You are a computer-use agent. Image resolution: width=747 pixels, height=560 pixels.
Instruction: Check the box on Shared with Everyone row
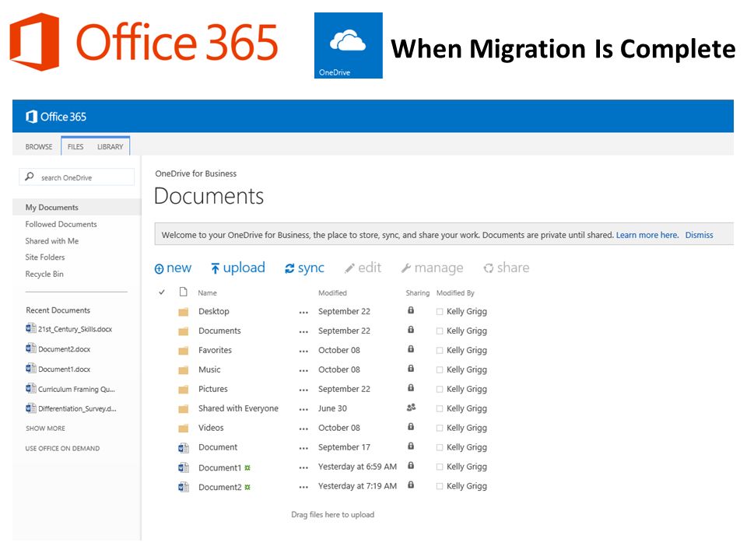440,409
